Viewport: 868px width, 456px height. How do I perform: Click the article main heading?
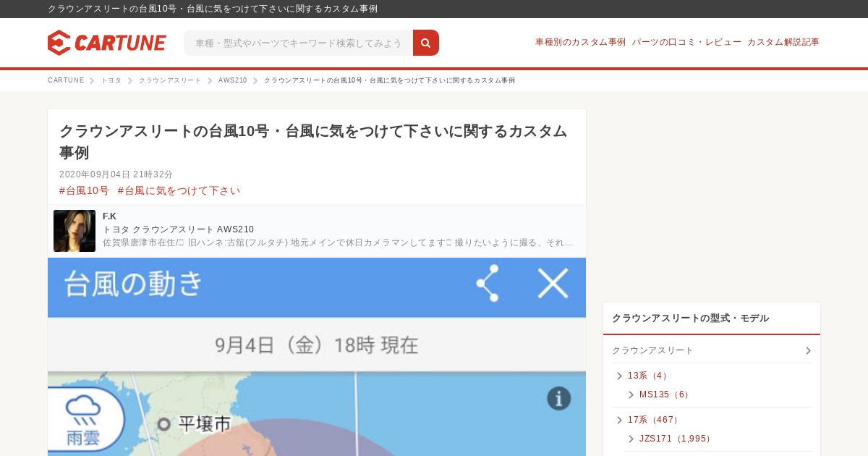pos(313,142)
